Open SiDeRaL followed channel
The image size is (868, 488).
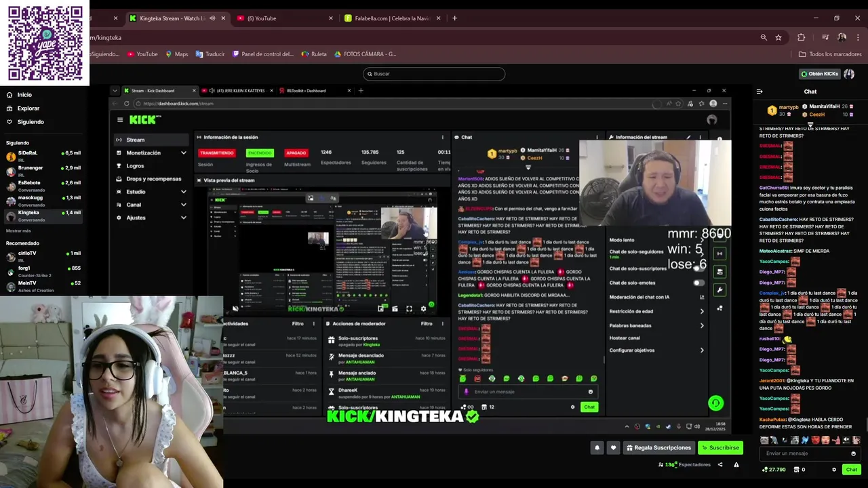click(x=43, y=155)
